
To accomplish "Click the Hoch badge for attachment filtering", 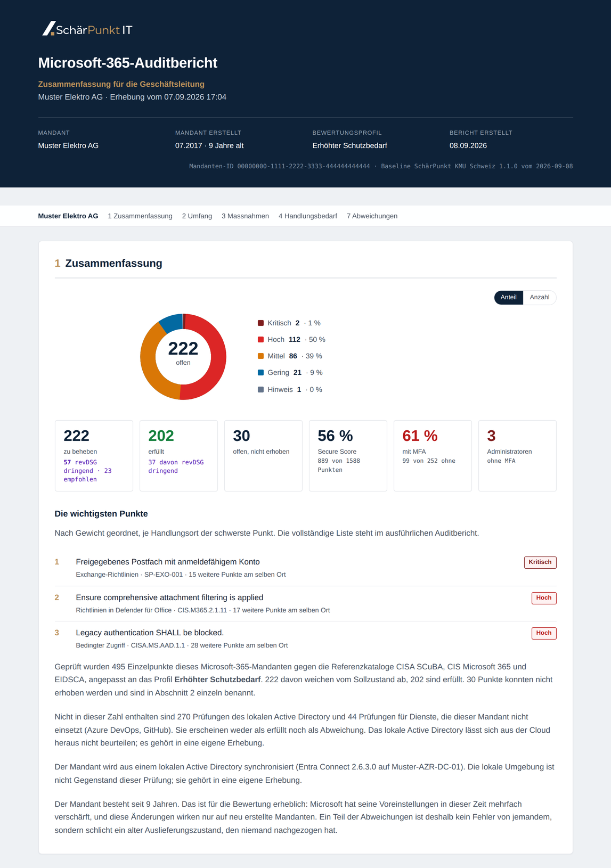I will tap(544, 598).
